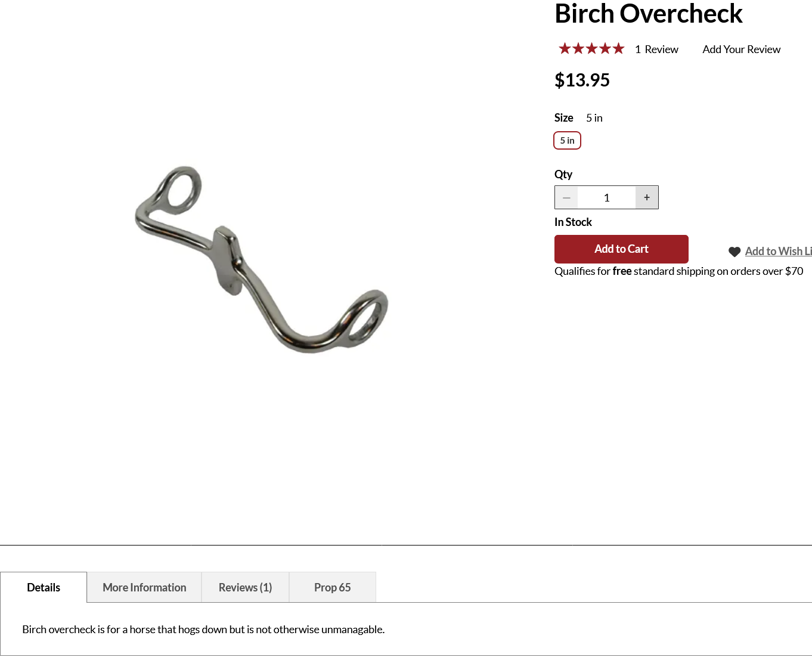
Task: Click the $13.95 price text
Action: tap(582, 80)
